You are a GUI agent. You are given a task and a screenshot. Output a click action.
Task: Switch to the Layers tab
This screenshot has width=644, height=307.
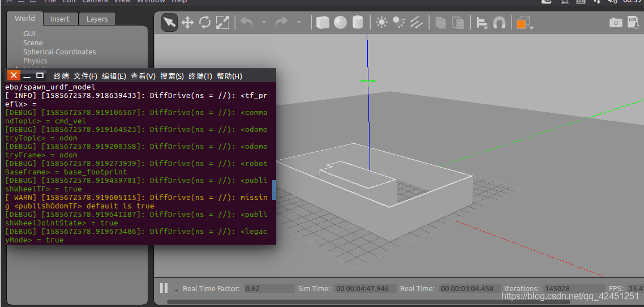click(x=97, y=19)
